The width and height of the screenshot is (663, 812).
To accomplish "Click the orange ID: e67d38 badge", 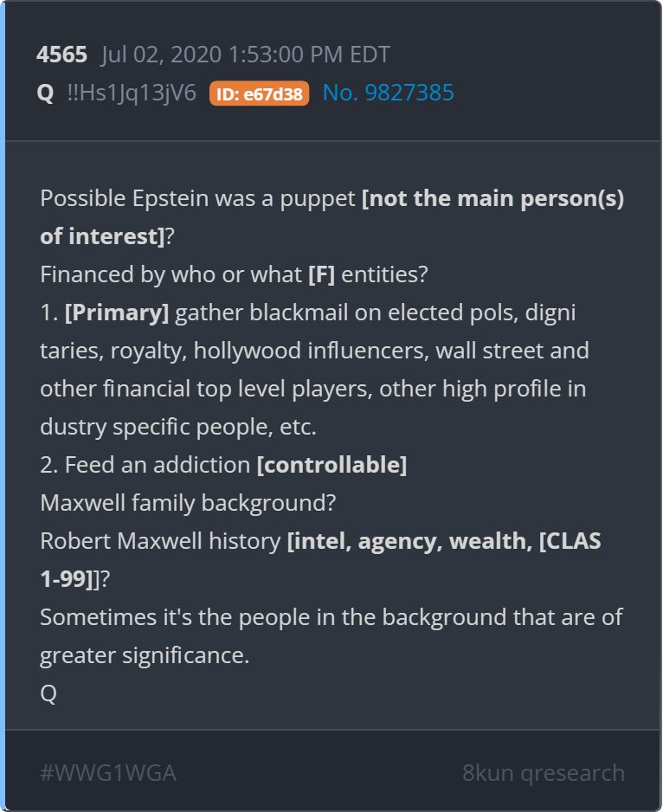I will (x=259, y=93).
